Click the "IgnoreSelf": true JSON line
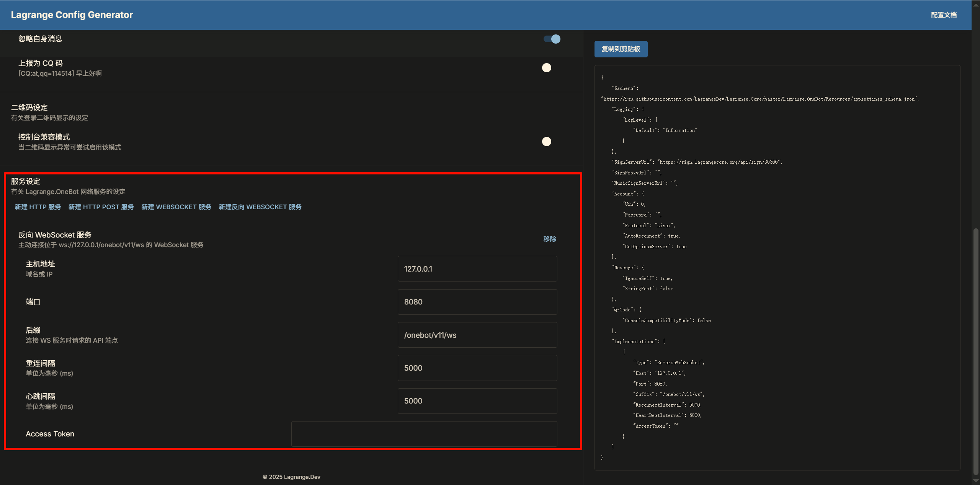Image resolution: width=980 pixels, height=485 pixels. (x=647, y=278)
